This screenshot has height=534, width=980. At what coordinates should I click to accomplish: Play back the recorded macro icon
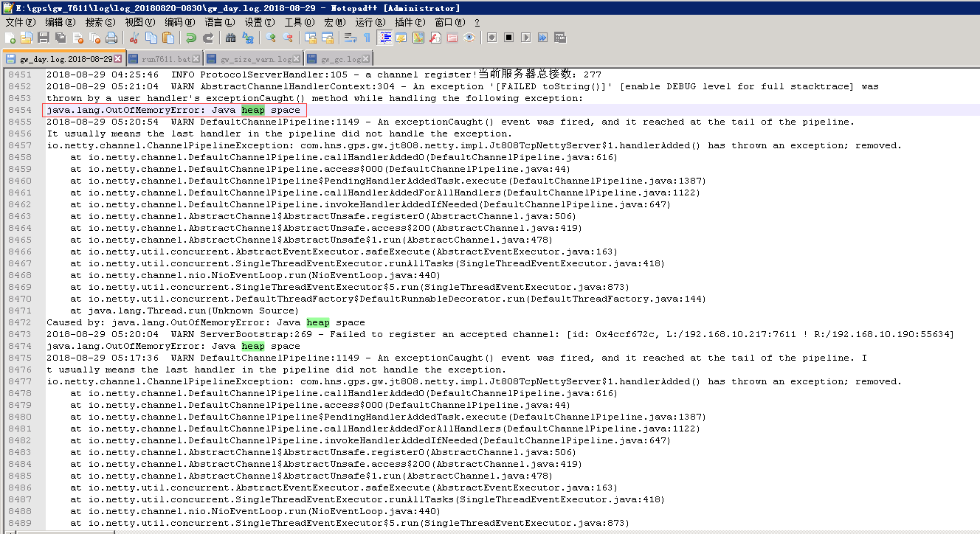pos(525,38)
